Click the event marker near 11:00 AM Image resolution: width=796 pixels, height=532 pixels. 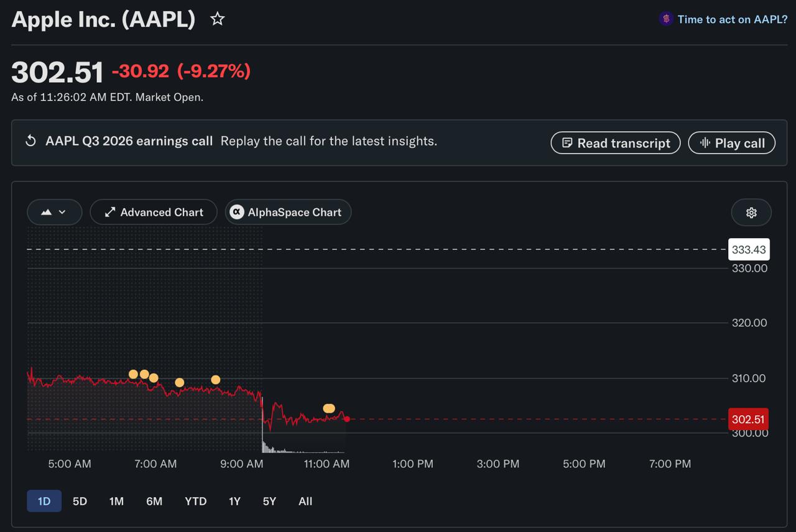click(x=329, y=408)
